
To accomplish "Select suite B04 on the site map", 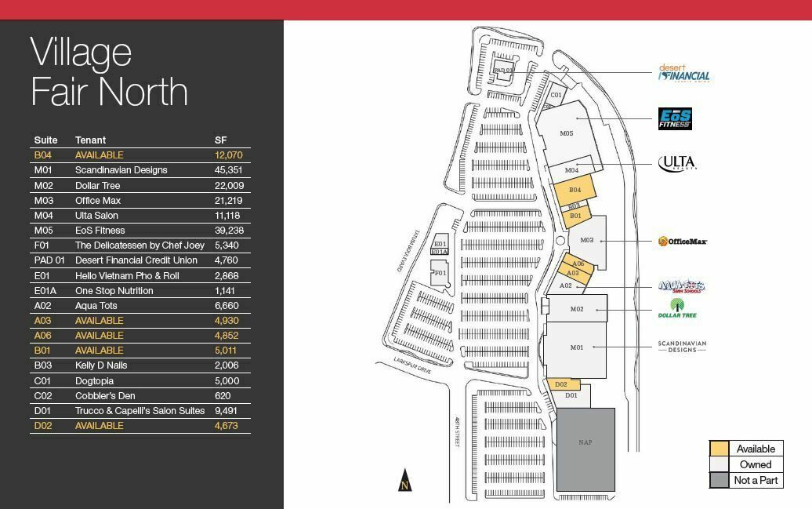I will (575, 191).
